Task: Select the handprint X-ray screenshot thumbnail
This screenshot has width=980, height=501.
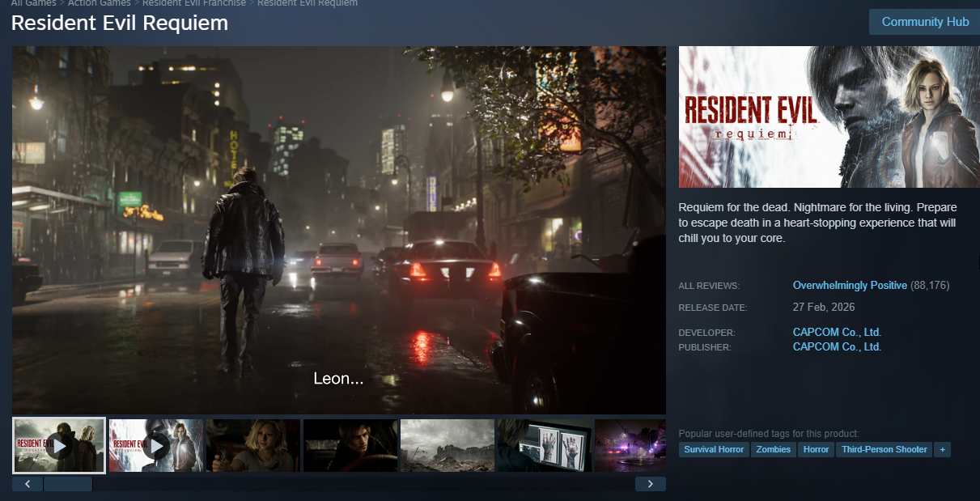Action: coord(545,445)
